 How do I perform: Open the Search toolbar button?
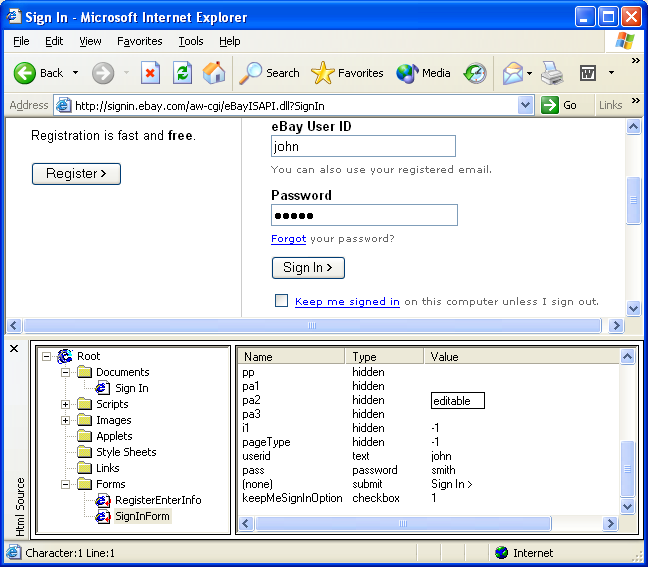point(270,73)
